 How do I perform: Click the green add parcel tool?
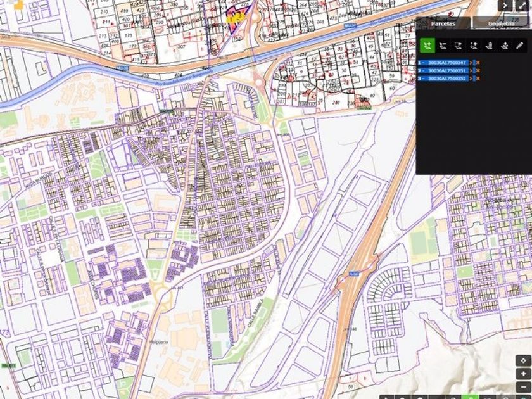coord(427,46)
